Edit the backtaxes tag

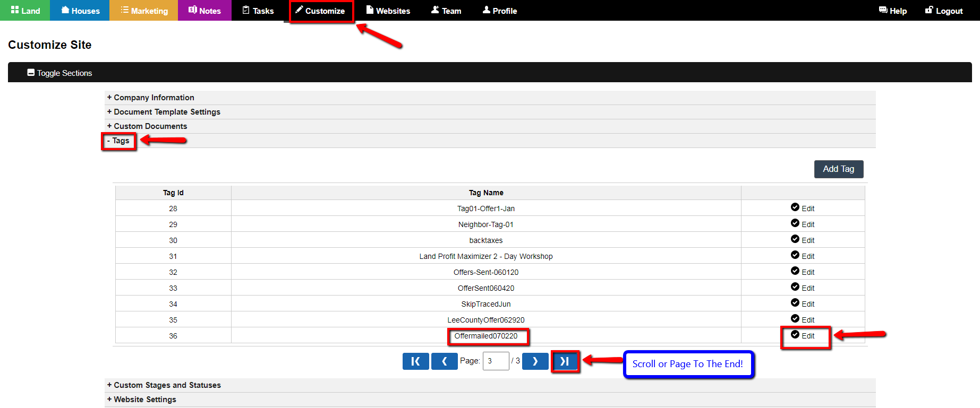[x=803, y=240]
